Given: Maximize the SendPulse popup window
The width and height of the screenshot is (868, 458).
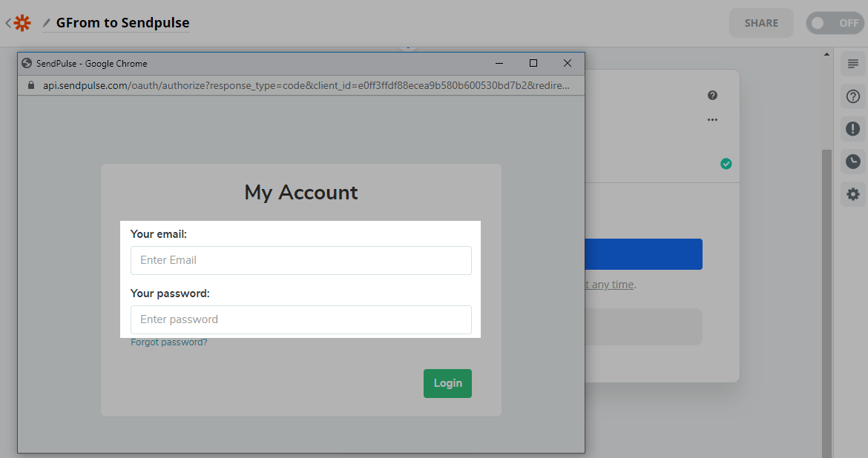Looking at the screenshot, I should coord(533,64).
